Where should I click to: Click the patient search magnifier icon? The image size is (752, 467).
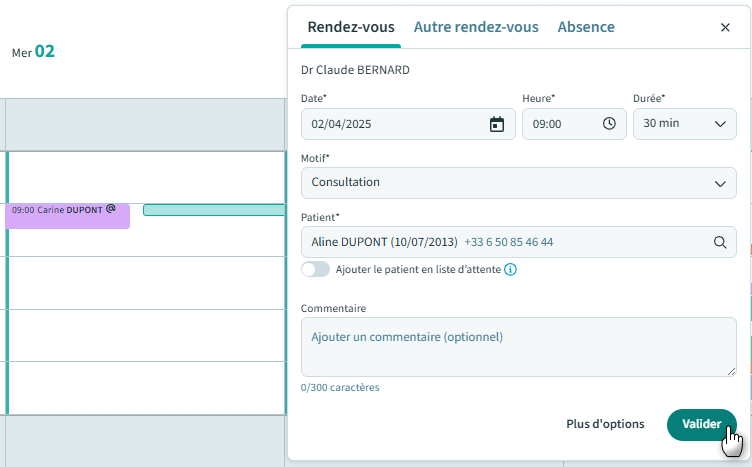(719, 242)
